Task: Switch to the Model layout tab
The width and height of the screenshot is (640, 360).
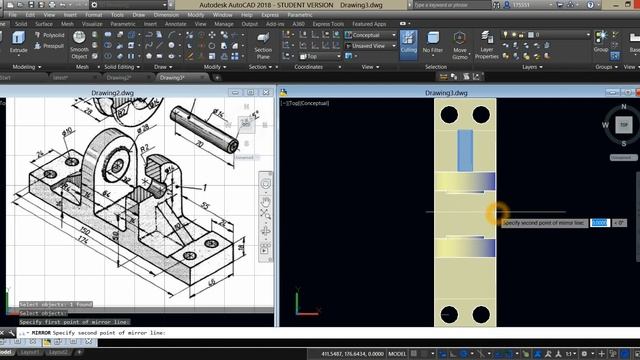Action: (6, 352)
